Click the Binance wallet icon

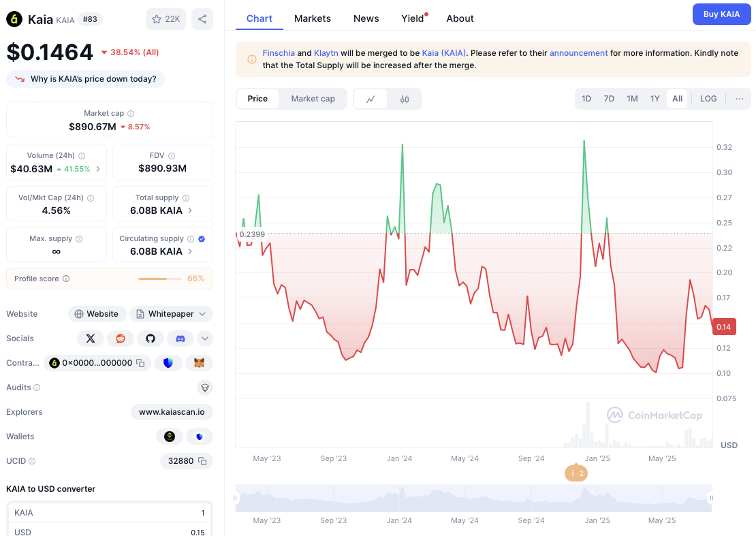pyautogui.click(x=170, y=437)
